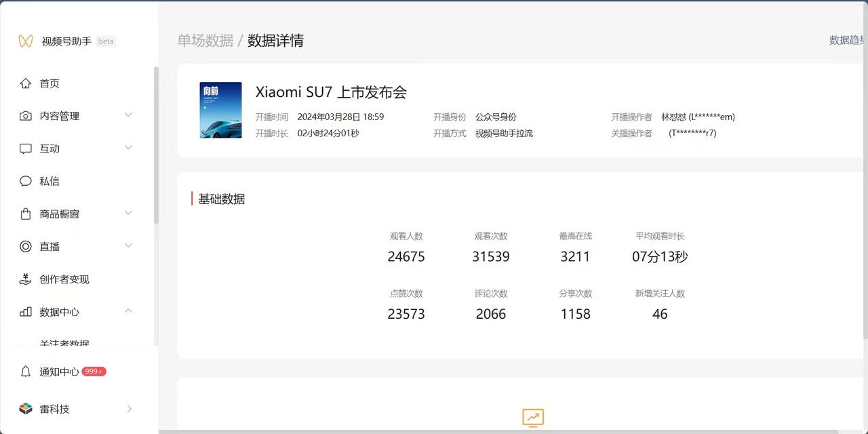The width and height of the screenshot is (868, 434).
Task: Click the 私信 message bubble icon
Action: [26, 181]
